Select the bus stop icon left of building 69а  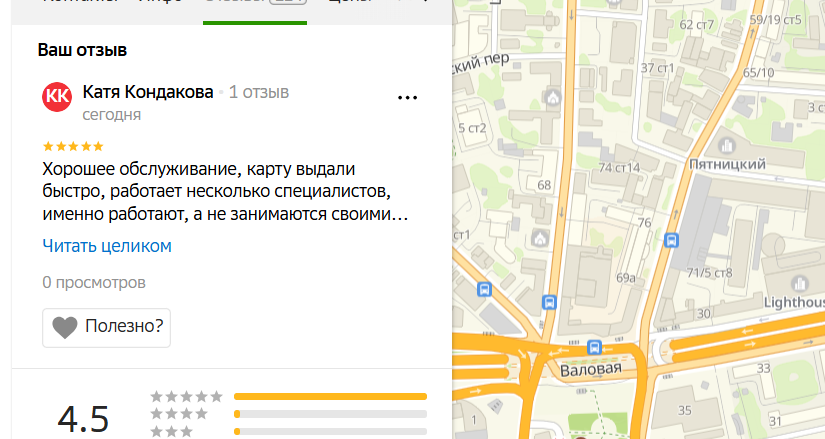pos(549,303)
